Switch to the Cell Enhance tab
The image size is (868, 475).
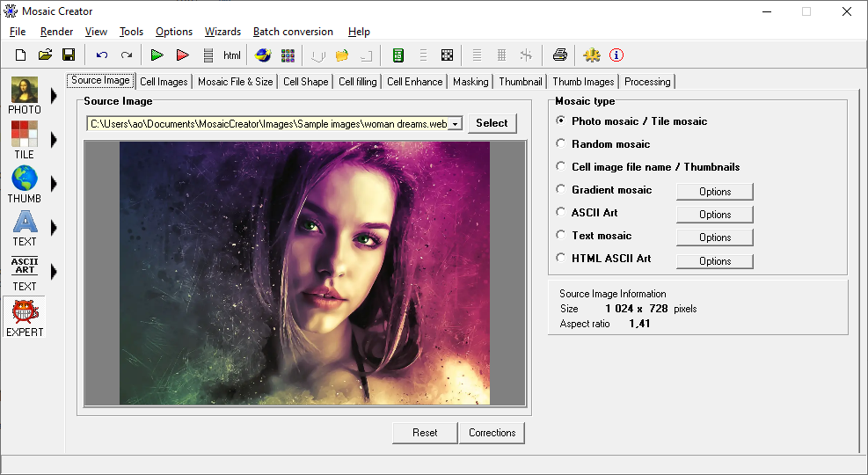click(414, 82)
